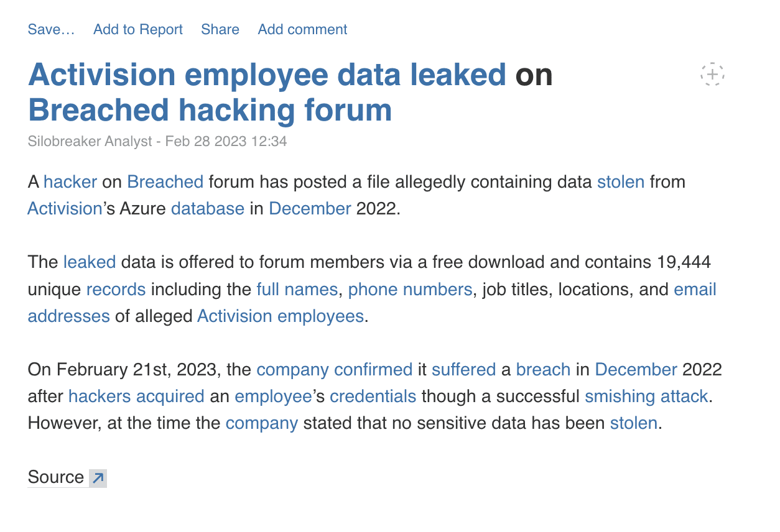The width and height of the screenshot is (780, 532).
Task: Click the 'credentials' link
Action: point(373,396)
